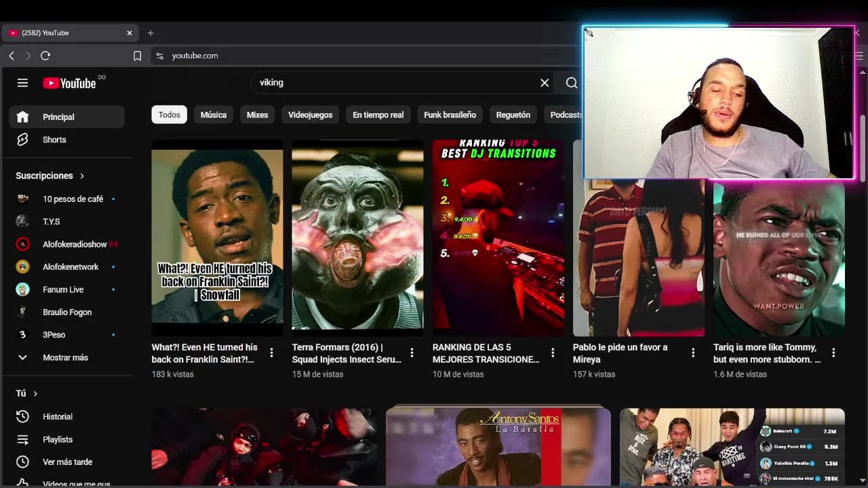Open T.Y.S subscription channel
Screen dimensions: 868x488
click(x=66, y=222)
